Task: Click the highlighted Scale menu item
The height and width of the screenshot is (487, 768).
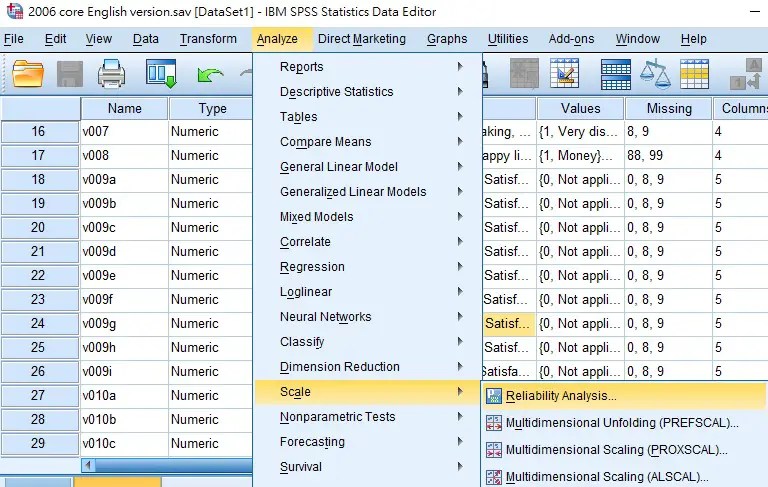Action: 367,392
